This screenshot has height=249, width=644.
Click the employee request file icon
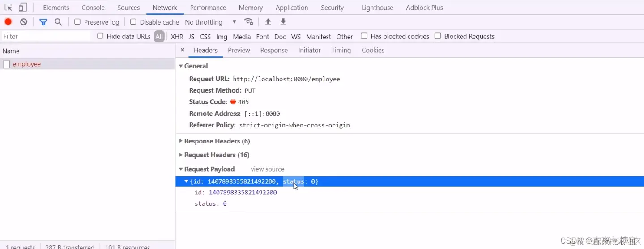tap(7, 64)
